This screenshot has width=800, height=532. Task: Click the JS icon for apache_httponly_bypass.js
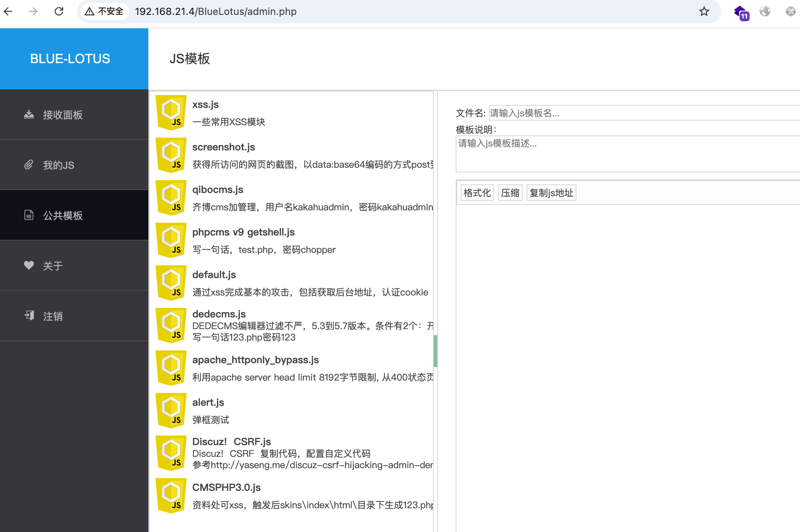click(171, 368)
